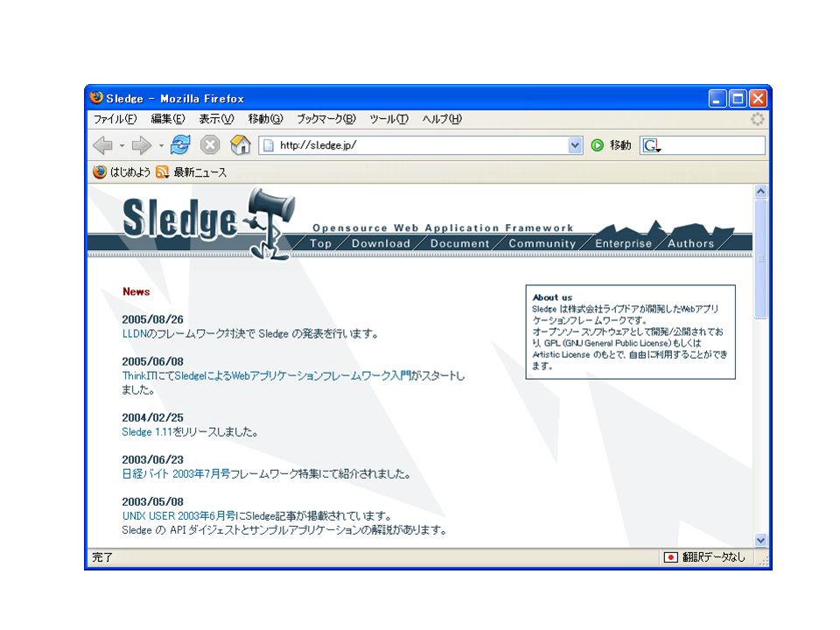Go back with the Back arrow
The height and width of the screenshot is (630, 840).
pos(102,145)
